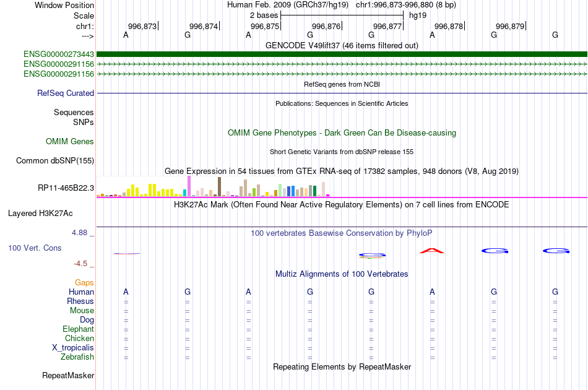Viewport: 588px width, 390px height.
Task: Click the Multiz Alignments of 100 Vertebrates title
Action: tap(342, 274)
